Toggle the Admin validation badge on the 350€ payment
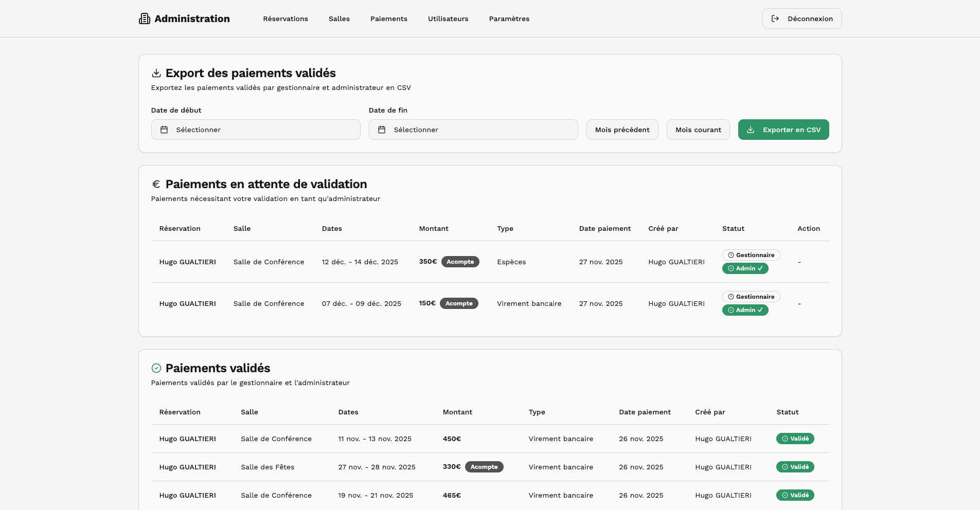The image size is (980, 510). (x=745, y=268)
